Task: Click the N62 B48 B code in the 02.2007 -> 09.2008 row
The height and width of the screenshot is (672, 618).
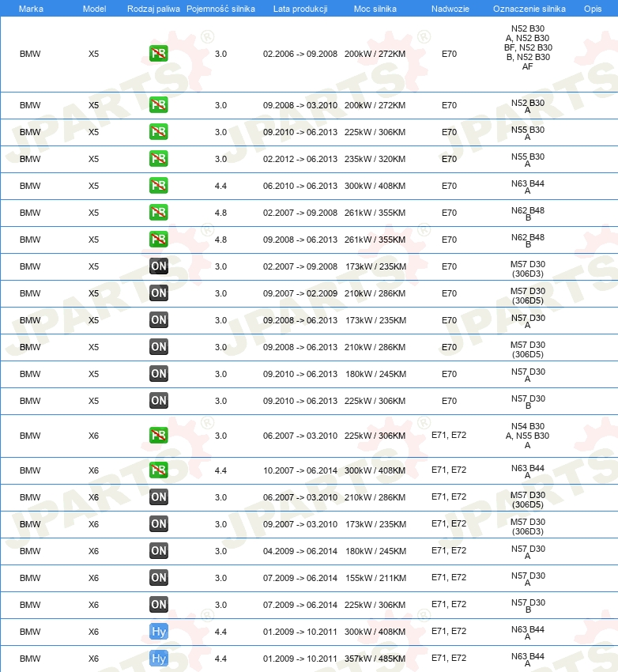Action: 528,214
